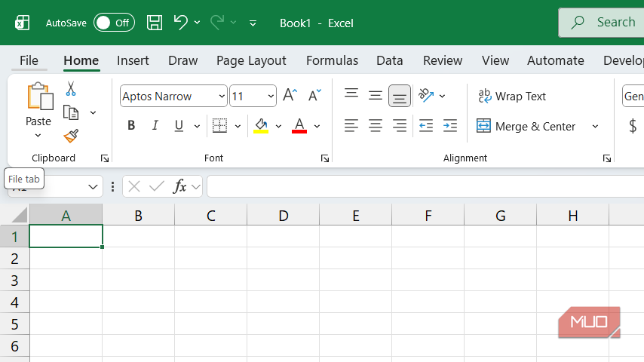Click the Orientation text angle icon
The width and height of the screenshot is (644, 362).
pos(426,95)
